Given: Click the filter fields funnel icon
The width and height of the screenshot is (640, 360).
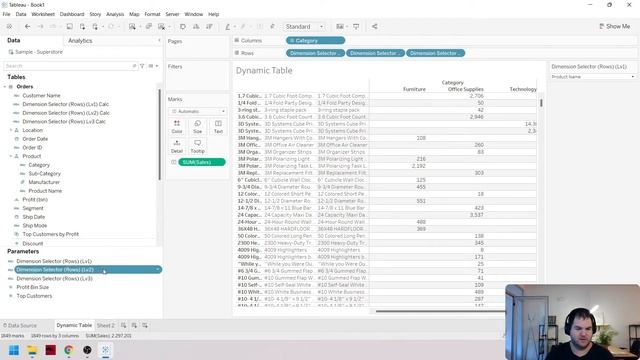Looking at the screenshot, I should click(x=142, y=66).
